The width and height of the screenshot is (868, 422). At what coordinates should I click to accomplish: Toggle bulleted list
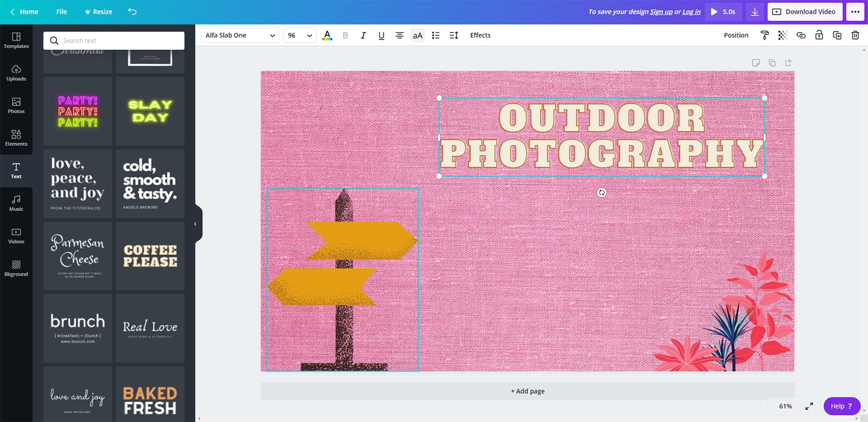[436, 35]
